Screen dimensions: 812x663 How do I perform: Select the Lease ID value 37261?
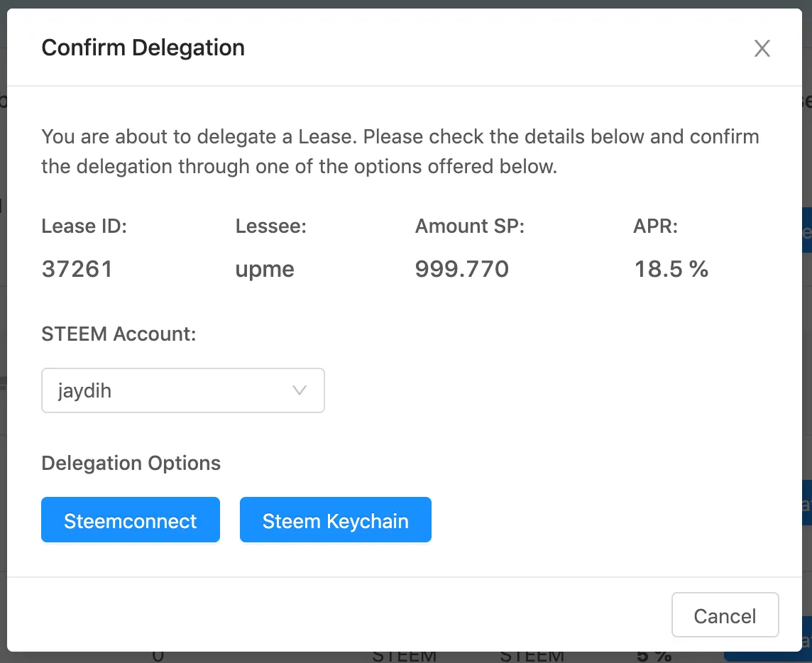(x=77, y=269)
